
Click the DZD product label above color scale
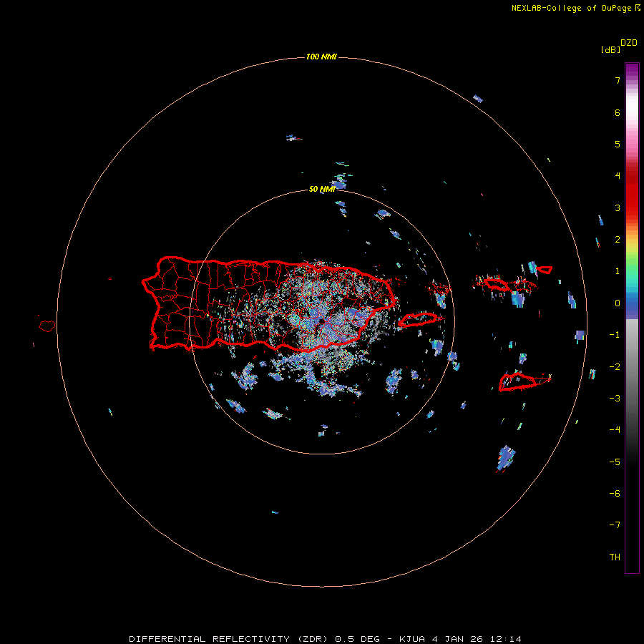point(629,43)
